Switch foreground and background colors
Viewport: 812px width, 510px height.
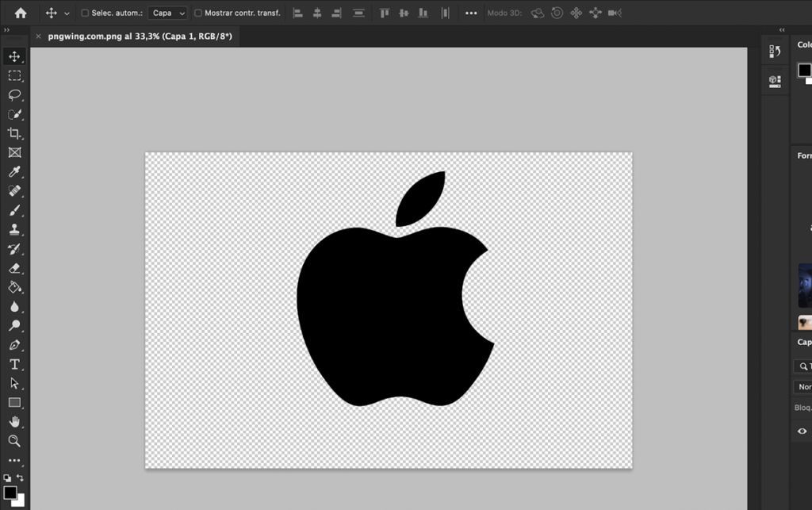click(20, 477)
